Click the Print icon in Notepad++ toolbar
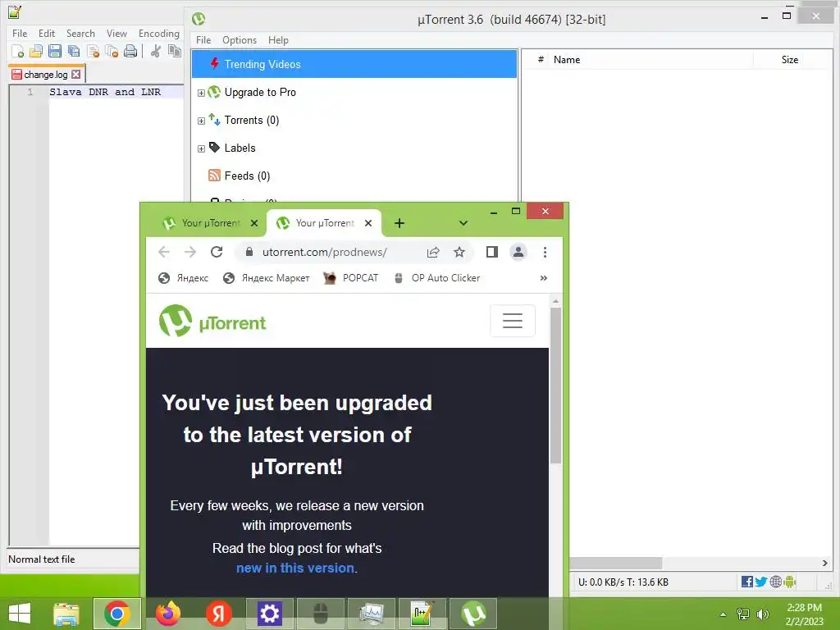This screenshot has height=630, width=840. [130, 51]
